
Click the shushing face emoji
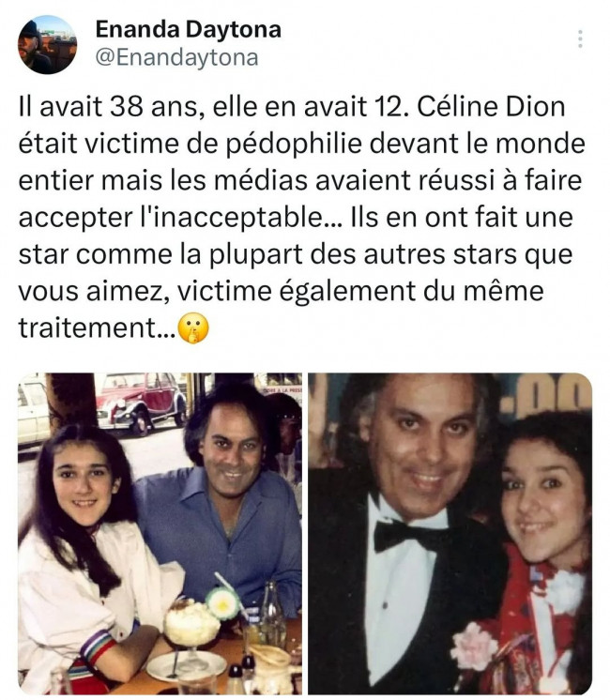[x=193, y=328]
